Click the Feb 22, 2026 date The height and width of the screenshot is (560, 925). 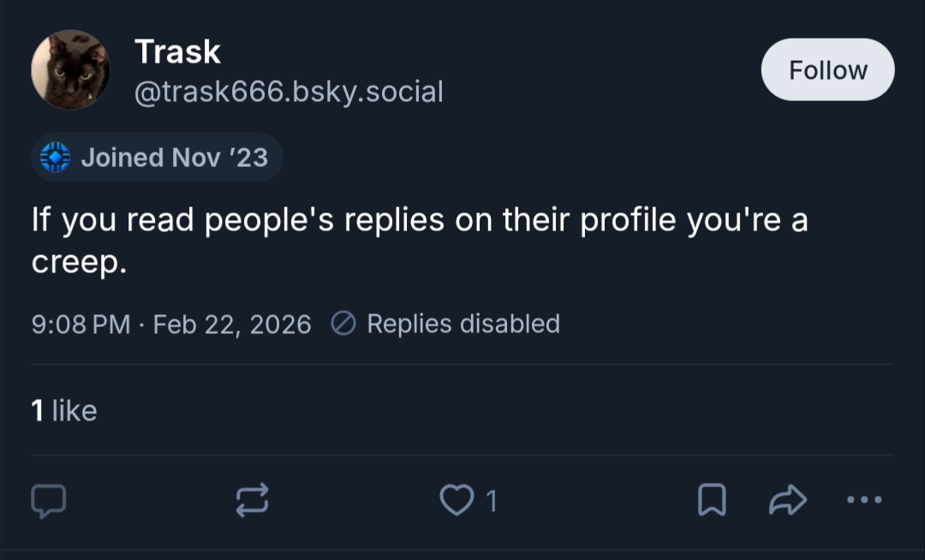[x=232, y=325]
